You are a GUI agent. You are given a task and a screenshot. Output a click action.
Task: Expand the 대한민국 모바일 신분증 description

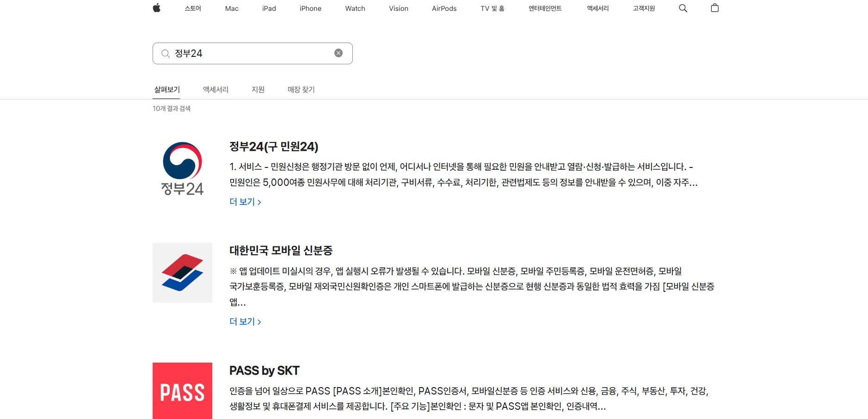click(243, 321)
